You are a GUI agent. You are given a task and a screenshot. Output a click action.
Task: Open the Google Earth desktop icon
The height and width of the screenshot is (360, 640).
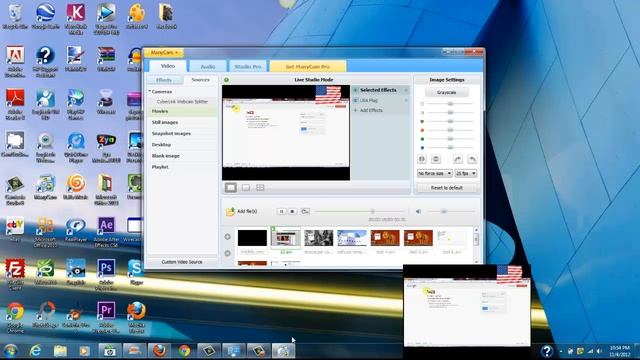click(x=45, y=17)
